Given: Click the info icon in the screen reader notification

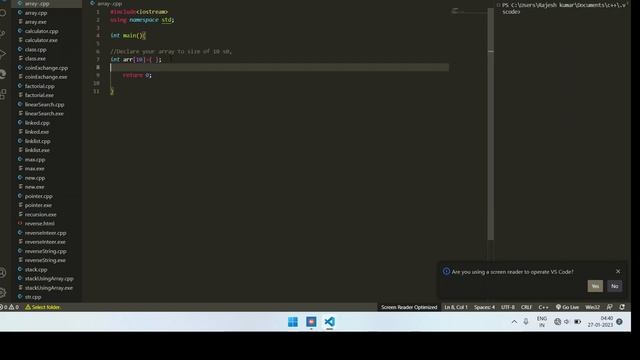Looking at the screenshot, I should click(446, 271).
